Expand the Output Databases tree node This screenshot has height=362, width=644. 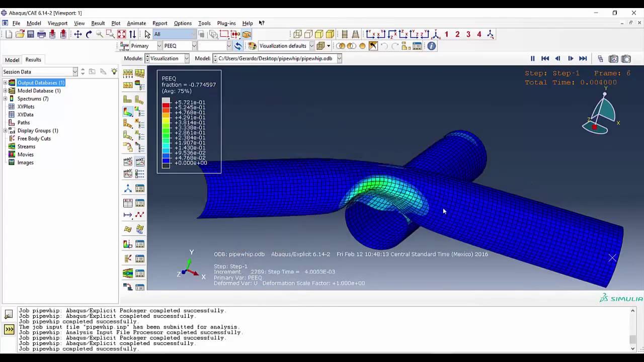pos(5,82)
